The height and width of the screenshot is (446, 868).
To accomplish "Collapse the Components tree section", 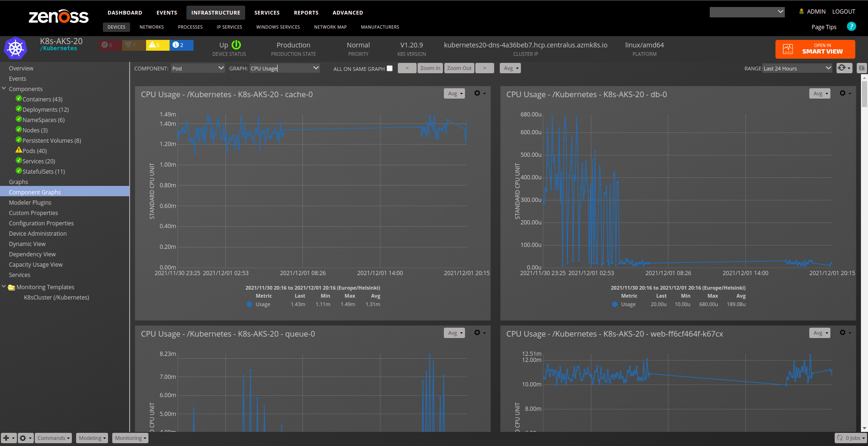I will tap(4, 88).
